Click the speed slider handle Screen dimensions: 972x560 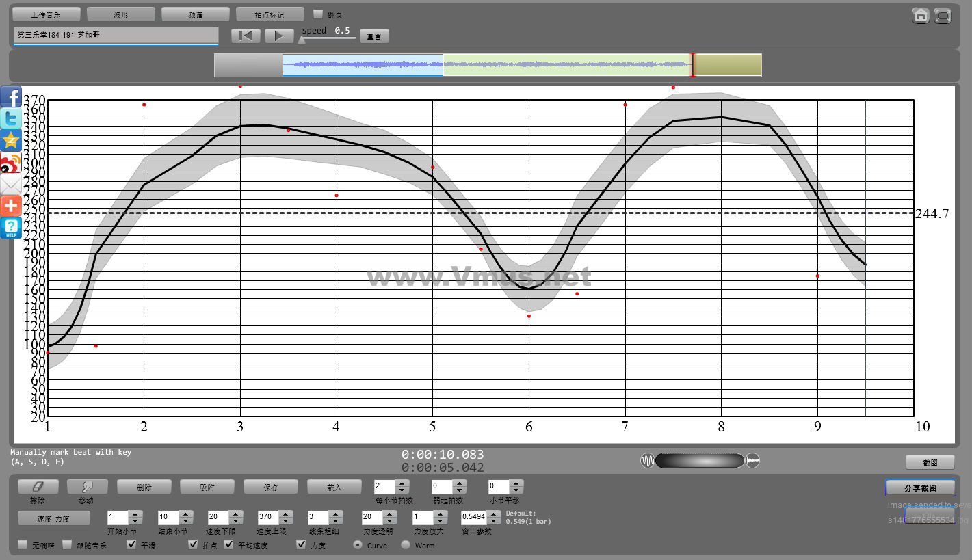[302, 40]
